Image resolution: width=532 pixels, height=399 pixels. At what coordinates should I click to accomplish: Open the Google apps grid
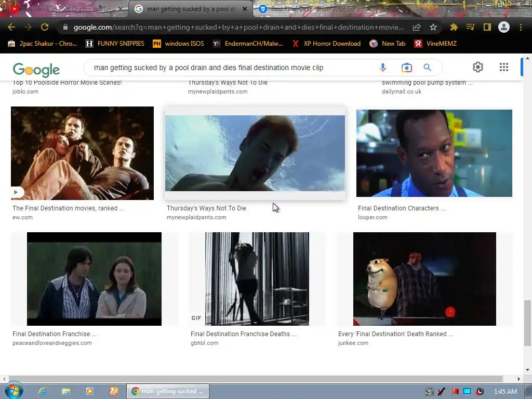pyautogui.click(x=504, y=67)
